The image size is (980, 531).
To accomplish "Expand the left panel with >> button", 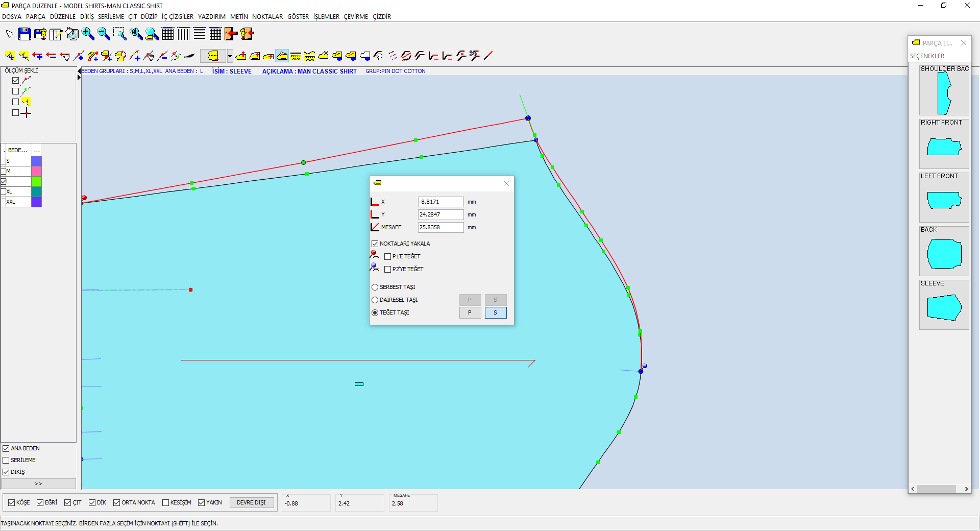I will click(38, 484).
